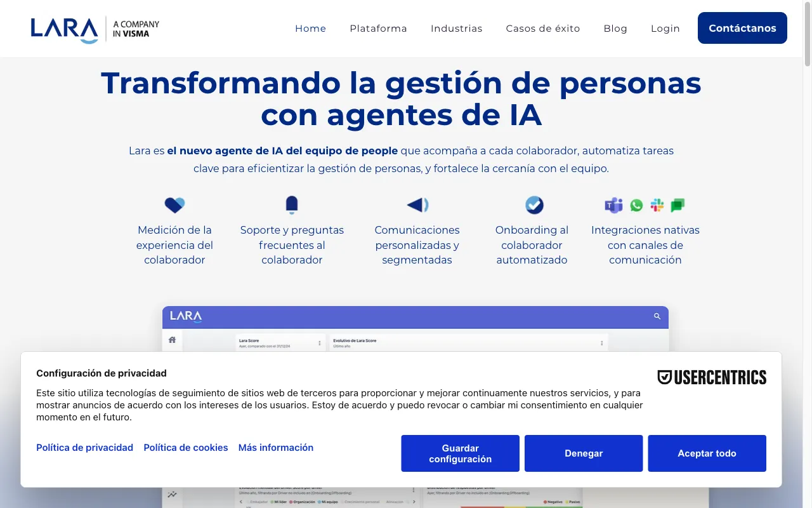Screen dimensions: 812x508
Task: Click the Contáctanos button
Action: coord(742,28)
